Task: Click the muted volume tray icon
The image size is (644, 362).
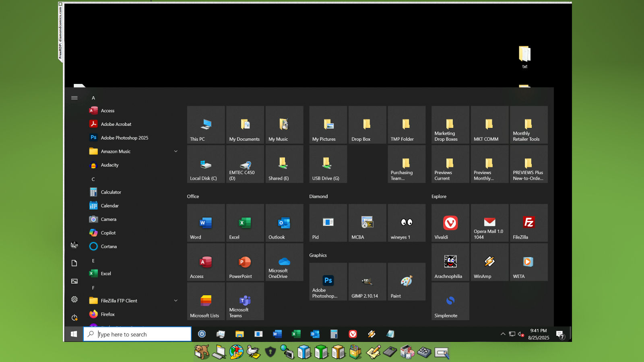Action: [x=521, y=334]
